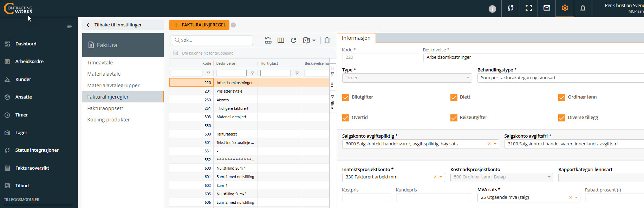Switch to the Informasjon tab
Screen dimensions: 644x208
(356, 38)
